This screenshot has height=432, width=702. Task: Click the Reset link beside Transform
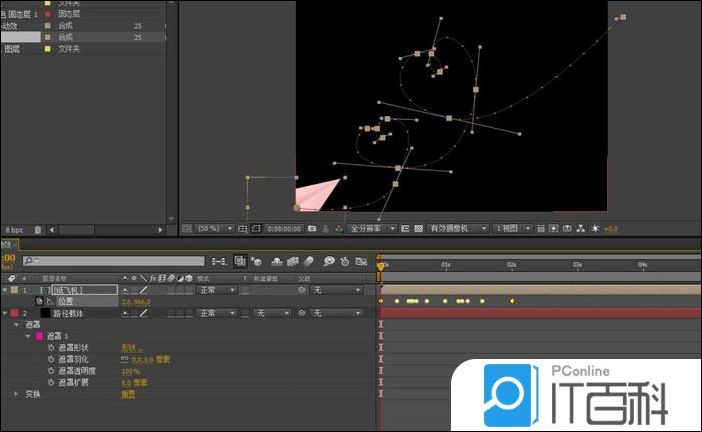click(x=127, y=394)
